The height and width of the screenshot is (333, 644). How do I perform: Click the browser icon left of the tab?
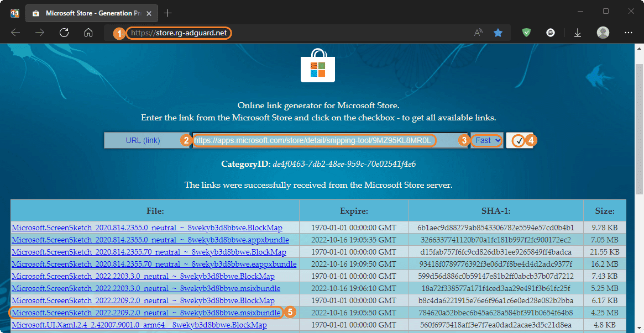coord(15,13)
